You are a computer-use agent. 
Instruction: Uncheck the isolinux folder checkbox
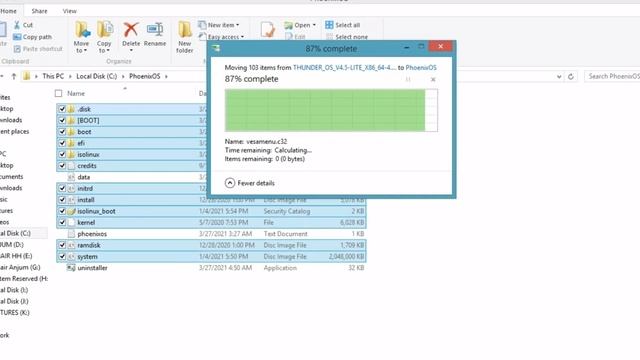(62, 154)
